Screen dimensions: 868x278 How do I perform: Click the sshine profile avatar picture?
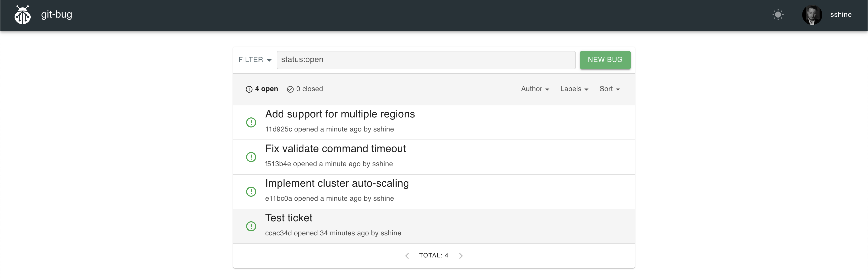(812, 15)
